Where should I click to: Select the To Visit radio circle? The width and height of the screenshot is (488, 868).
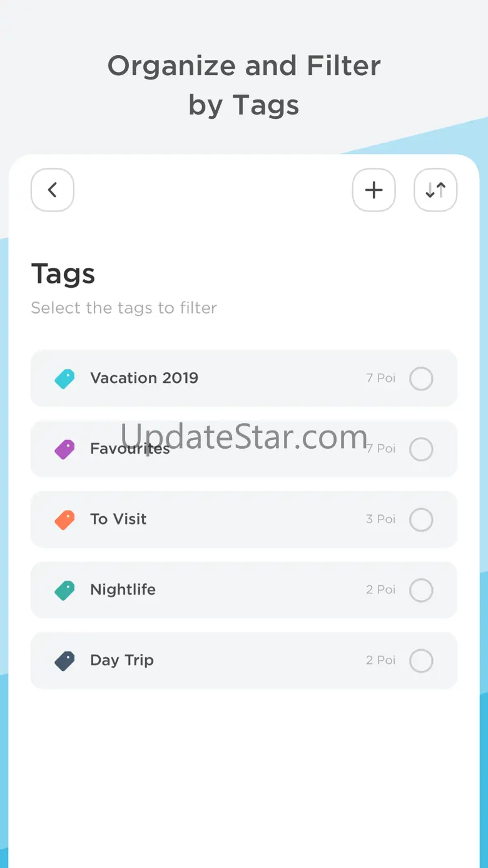tap(421, 519)
